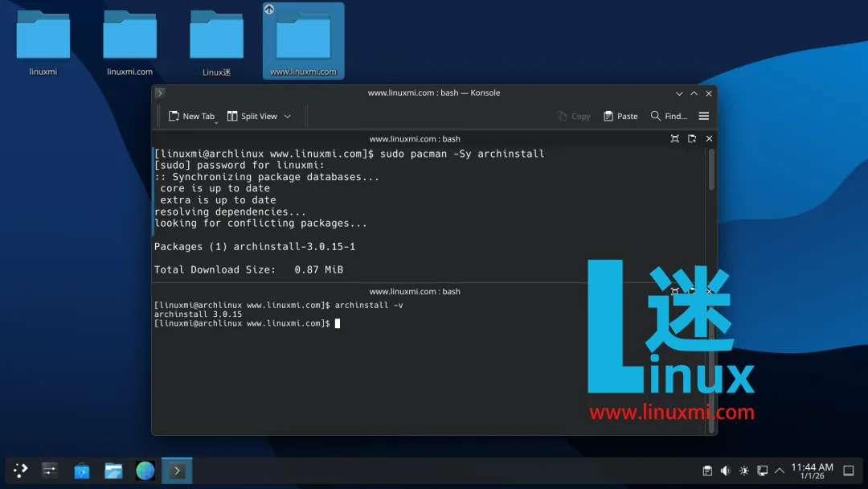Open the Konsole hamburger menu
This screenshot has width=868, height=489.
tap(703, 116)
